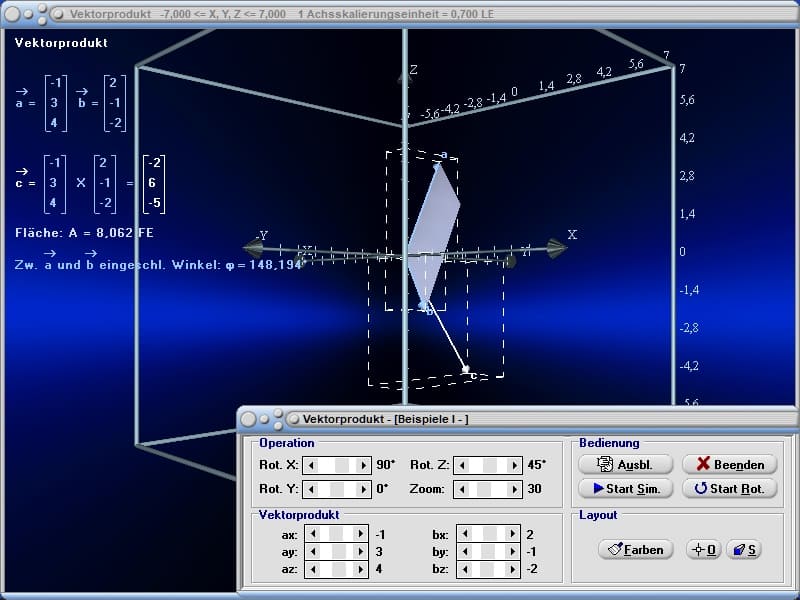Increase Rot. Z with right arrow
The width and height of the screenshot is (800, 600).
[514, 465]
